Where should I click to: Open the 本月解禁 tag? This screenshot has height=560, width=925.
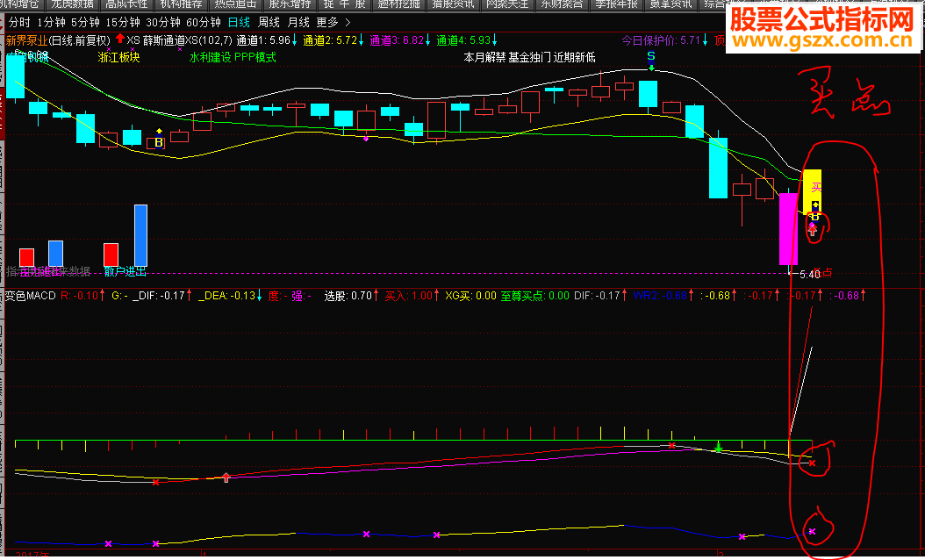485,57
